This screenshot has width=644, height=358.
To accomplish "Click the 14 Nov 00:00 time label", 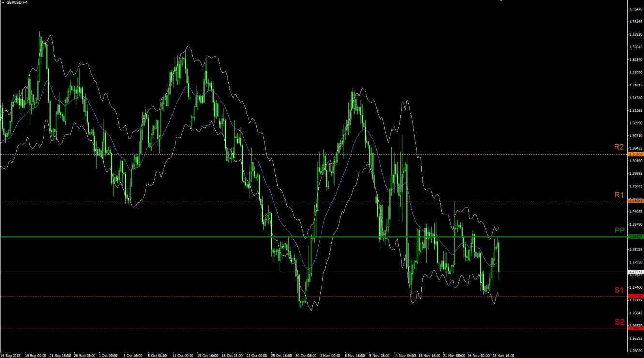I will (x=405, y=355).
